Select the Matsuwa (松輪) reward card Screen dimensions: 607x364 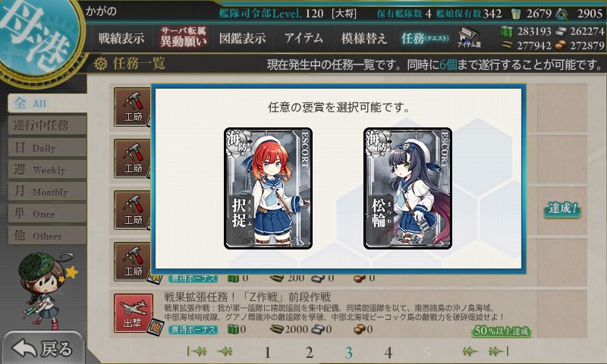point(407,188)
